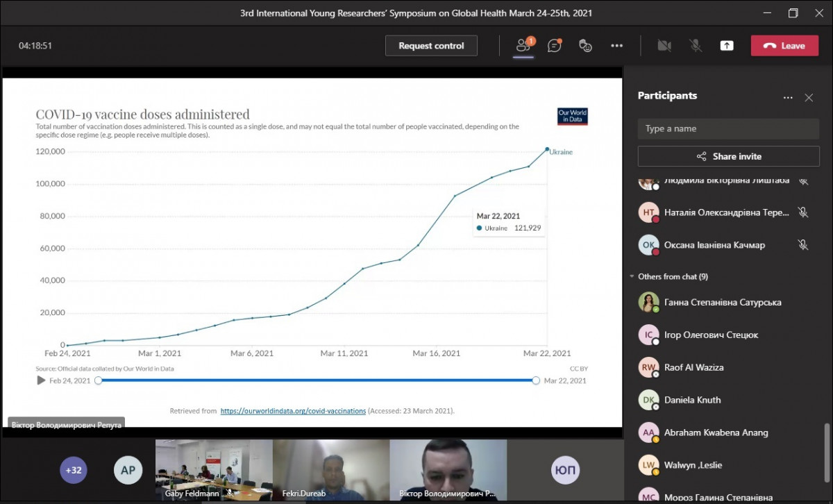Click the Our World in Data logo
Image resolution: width=833 pixels, height=504 pixels.
click(x=573, y=116)
